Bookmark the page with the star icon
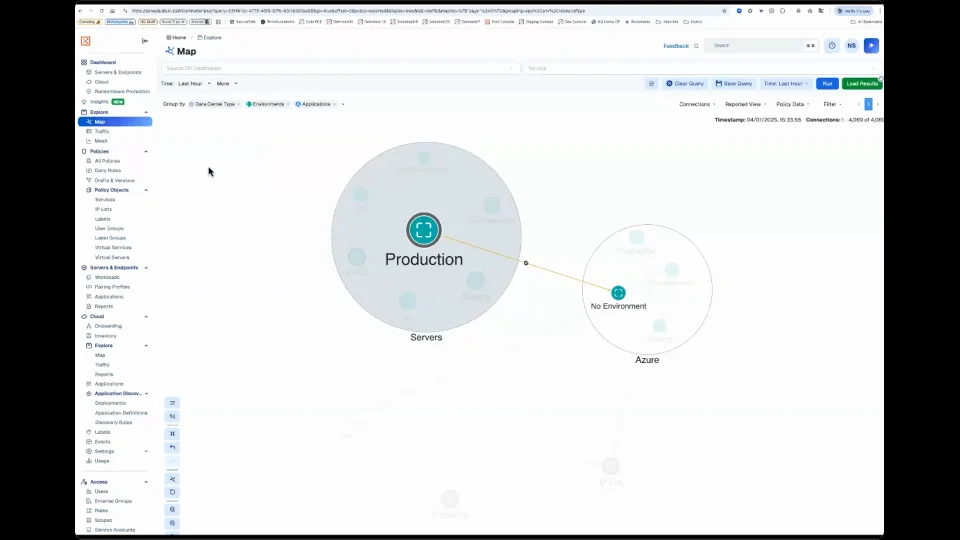 724,11
